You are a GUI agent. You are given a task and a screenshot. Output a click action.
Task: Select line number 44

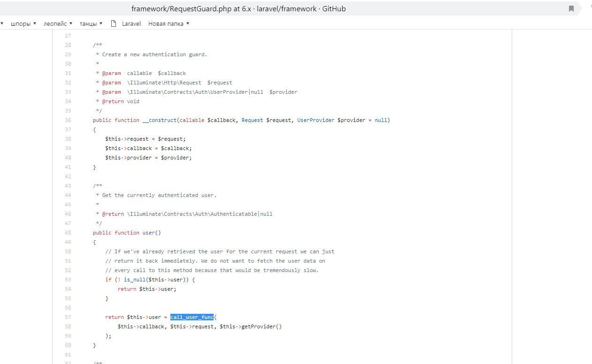[x=68, y=195]
